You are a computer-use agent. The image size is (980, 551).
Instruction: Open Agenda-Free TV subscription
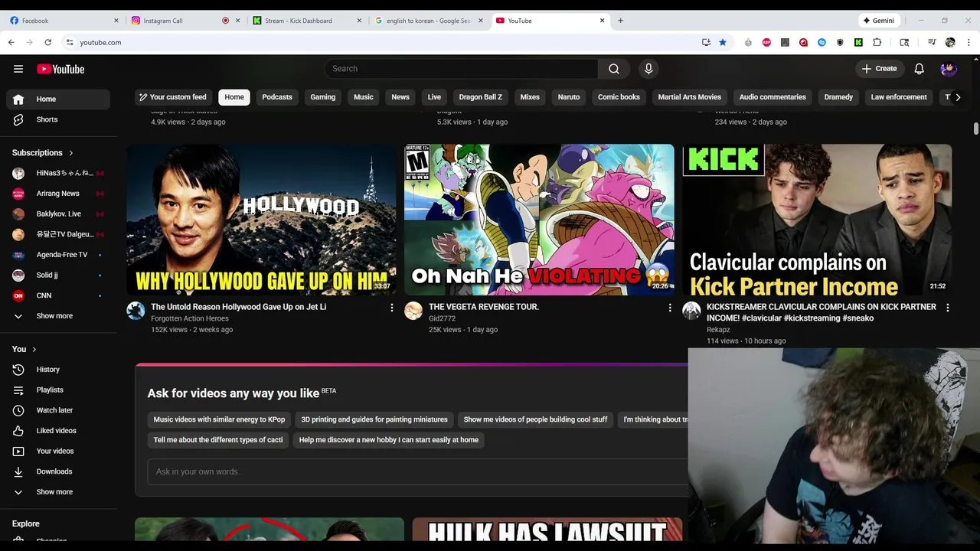pyautogui.click(x=58, y=255)
